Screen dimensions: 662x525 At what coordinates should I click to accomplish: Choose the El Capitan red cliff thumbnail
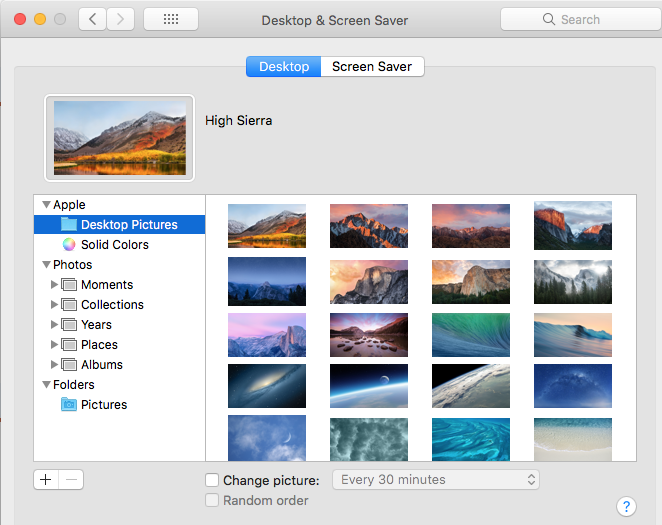click(x=573, y=225)
